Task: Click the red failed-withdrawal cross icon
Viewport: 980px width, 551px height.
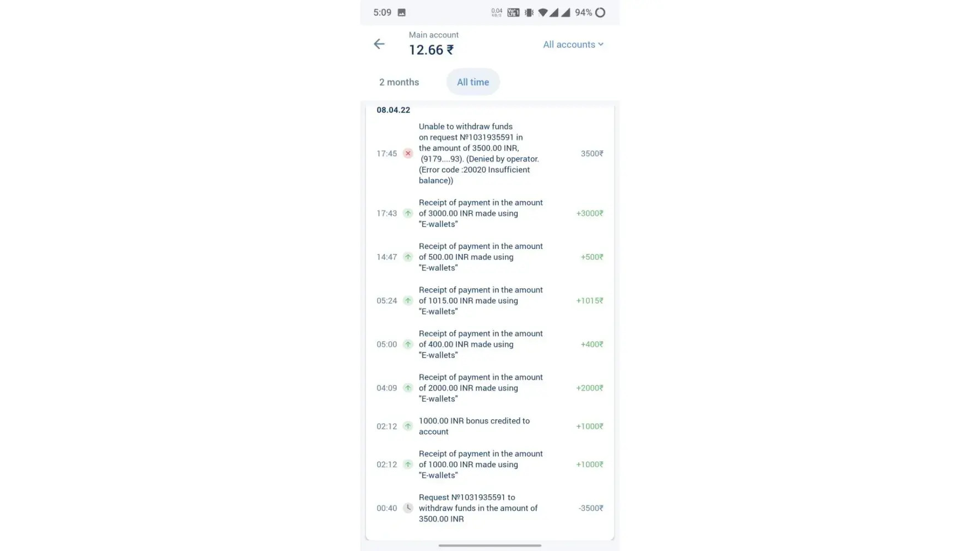Action: [x=408, y=154]
